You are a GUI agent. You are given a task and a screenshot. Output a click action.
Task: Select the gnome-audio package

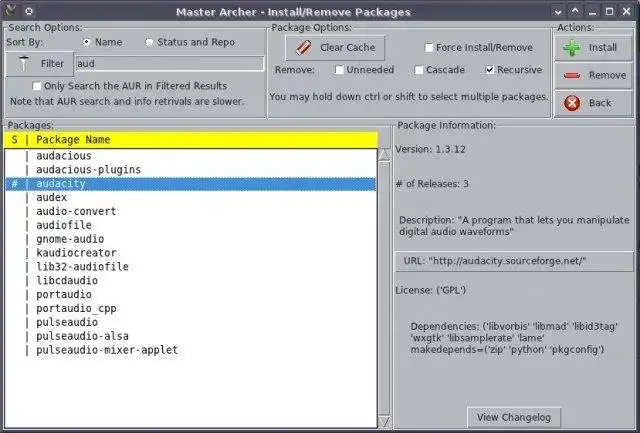(x=191, y=239)
